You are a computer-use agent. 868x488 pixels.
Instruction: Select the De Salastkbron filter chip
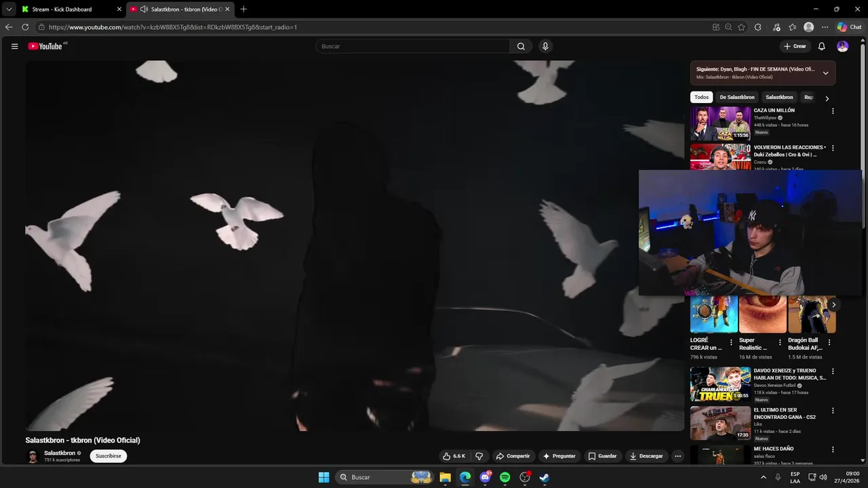tap(737, 97)
